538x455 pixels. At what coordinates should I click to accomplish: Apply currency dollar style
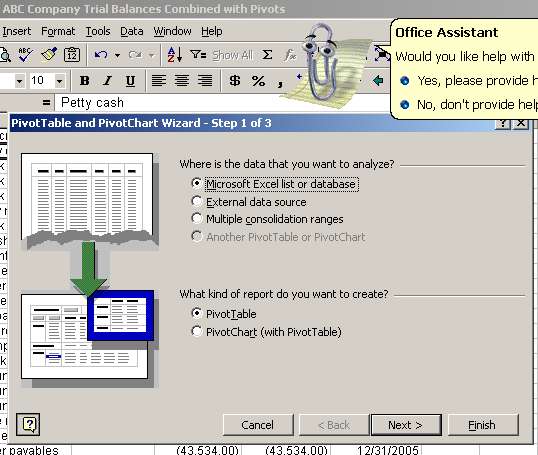(x=235, y=81)
